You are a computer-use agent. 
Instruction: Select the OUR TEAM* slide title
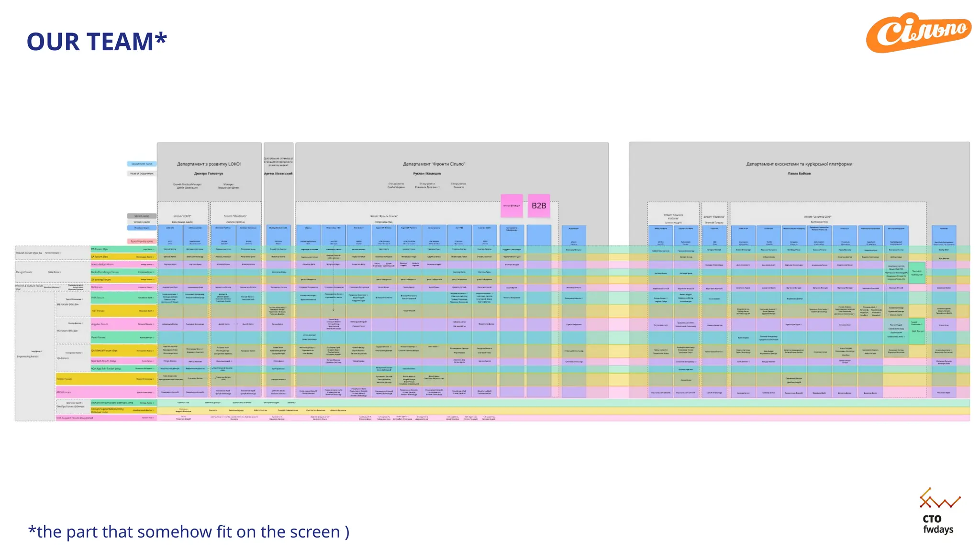click(97, 42)
